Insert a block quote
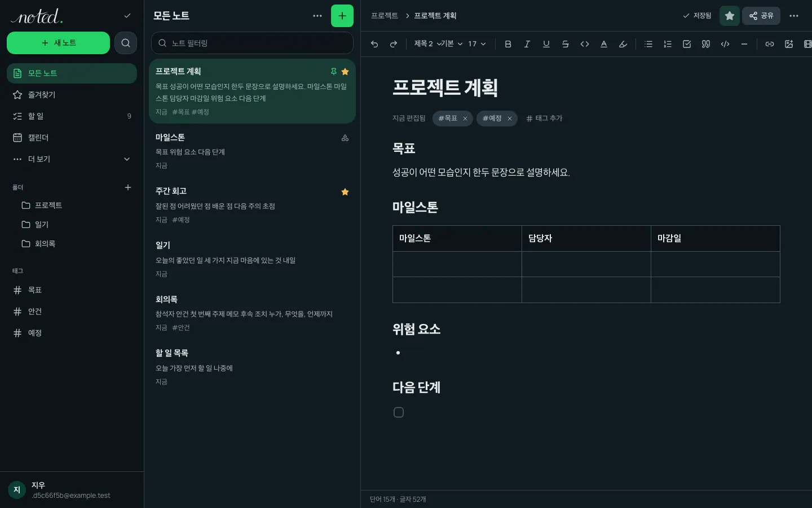 tap(706, 44)
